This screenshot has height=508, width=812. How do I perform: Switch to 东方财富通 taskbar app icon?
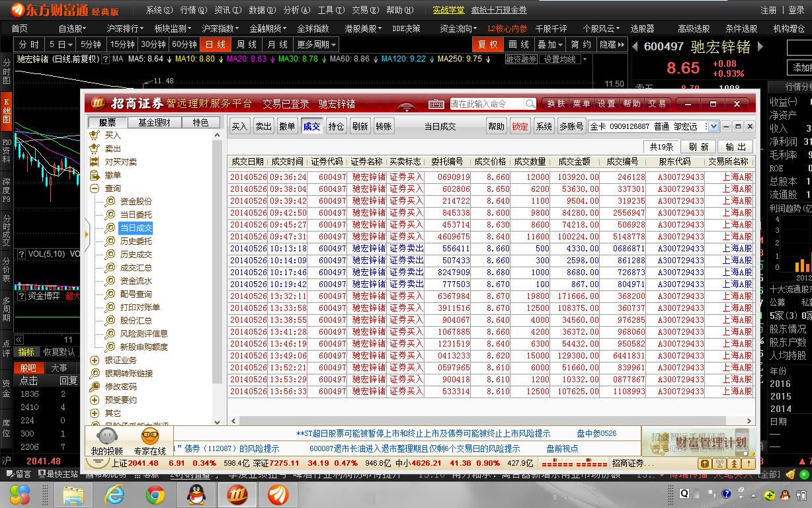[278, 495]
